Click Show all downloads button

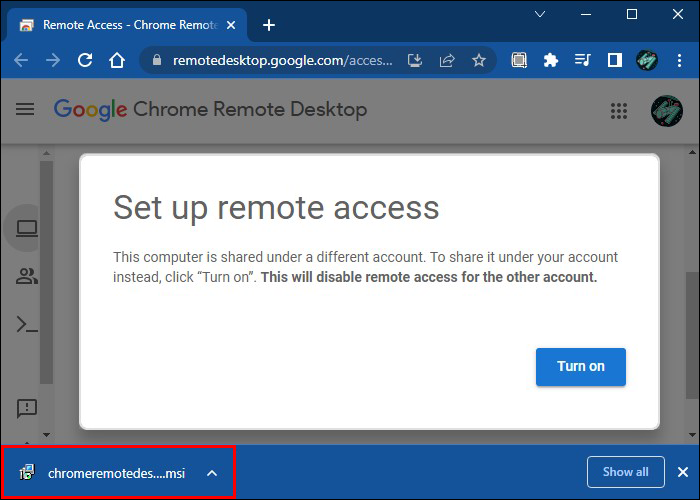pyautogui.click(x=625, y=472)
